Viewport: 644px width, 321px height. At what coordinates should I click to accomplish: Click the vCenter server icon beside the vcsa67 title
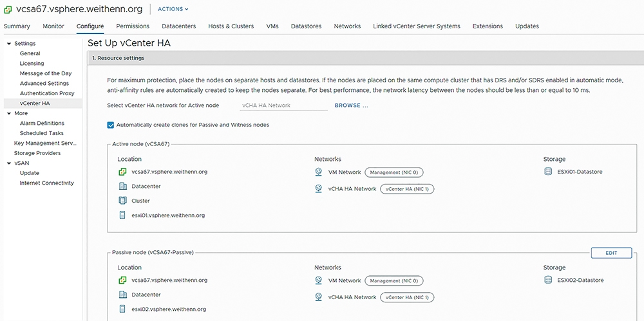[7, 9]
